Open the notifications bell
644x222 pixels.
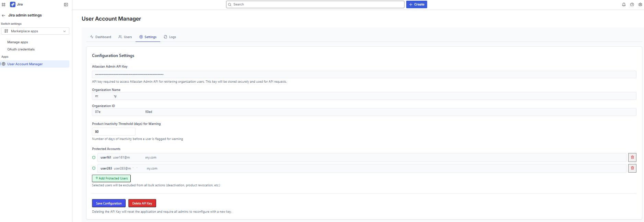coord(624,4)
